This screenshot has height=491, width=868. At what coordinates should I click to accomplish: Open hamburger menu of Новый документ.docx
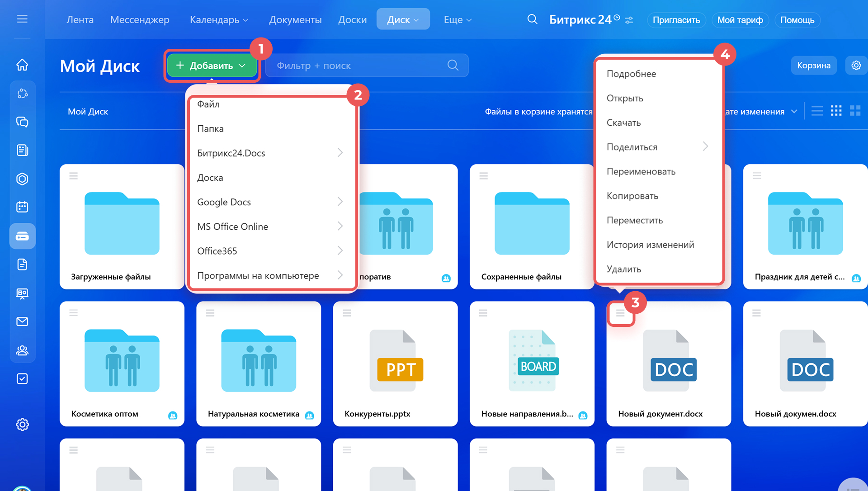[620, 313]
